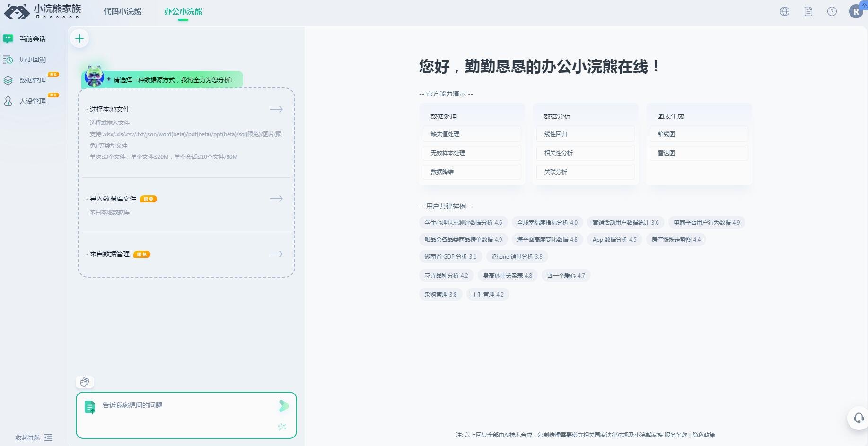The height and width of the screenshot is (446, 868).
Task: Open the 隐私政策 link at the bottom
Action: tap(703, 435)
